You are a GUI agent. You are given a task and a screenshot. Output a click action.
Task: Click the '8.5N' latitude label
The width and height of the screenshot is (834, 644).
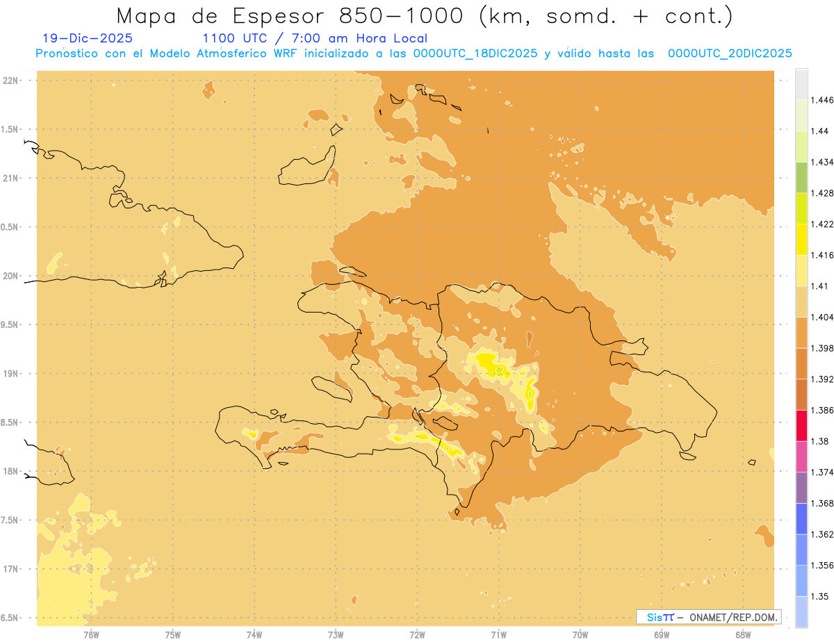click(x=10, y=422)
